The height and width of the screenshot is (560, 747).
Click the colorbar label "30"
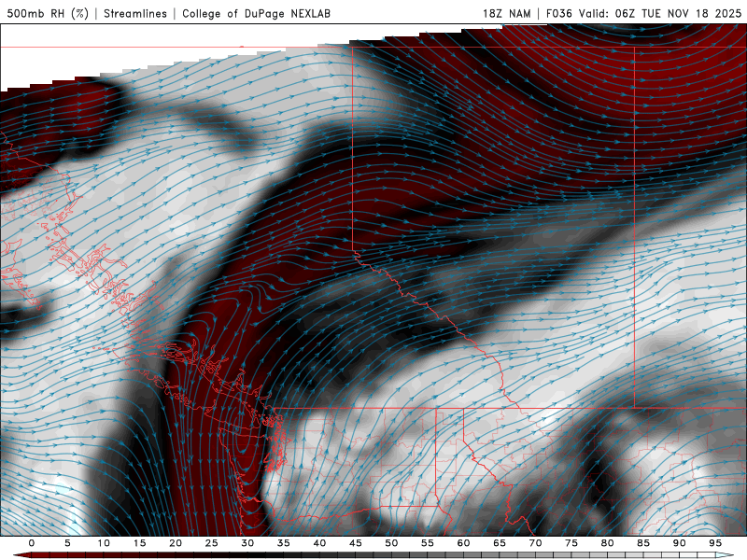pos(247,543)
